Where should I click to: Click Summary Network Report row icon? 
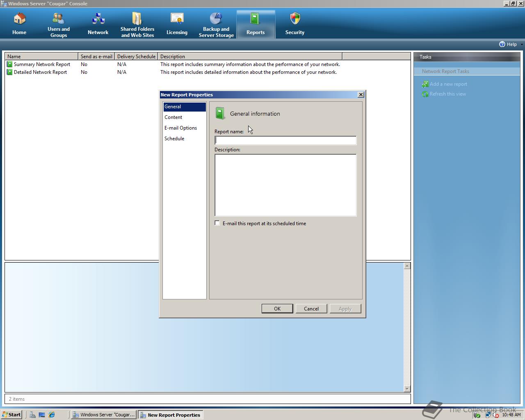click(9, 64)
